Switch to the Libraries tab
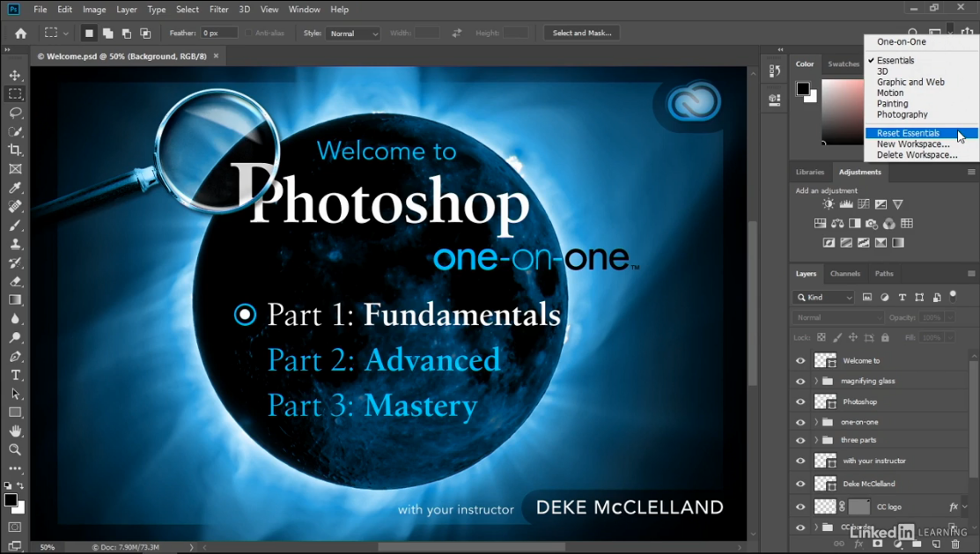Image resolution: width=980 pixels, height=554 pixels. click(x=810, y=172)
